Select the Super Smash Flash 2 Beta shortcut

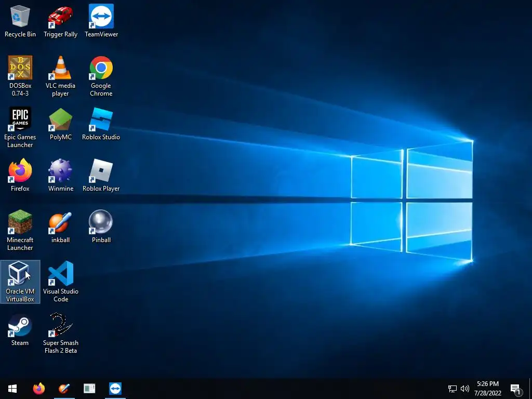(60, 334)
